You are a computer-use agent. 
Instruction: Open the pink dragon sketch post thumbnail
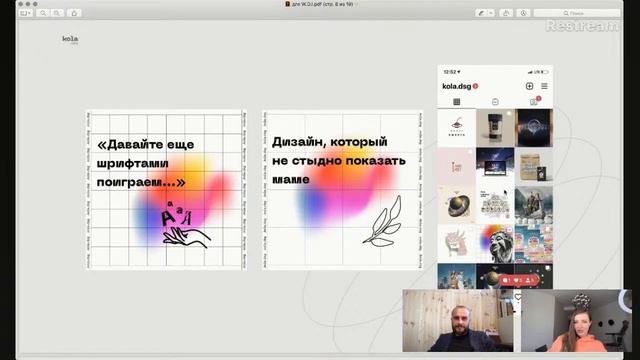coord(457,244)
